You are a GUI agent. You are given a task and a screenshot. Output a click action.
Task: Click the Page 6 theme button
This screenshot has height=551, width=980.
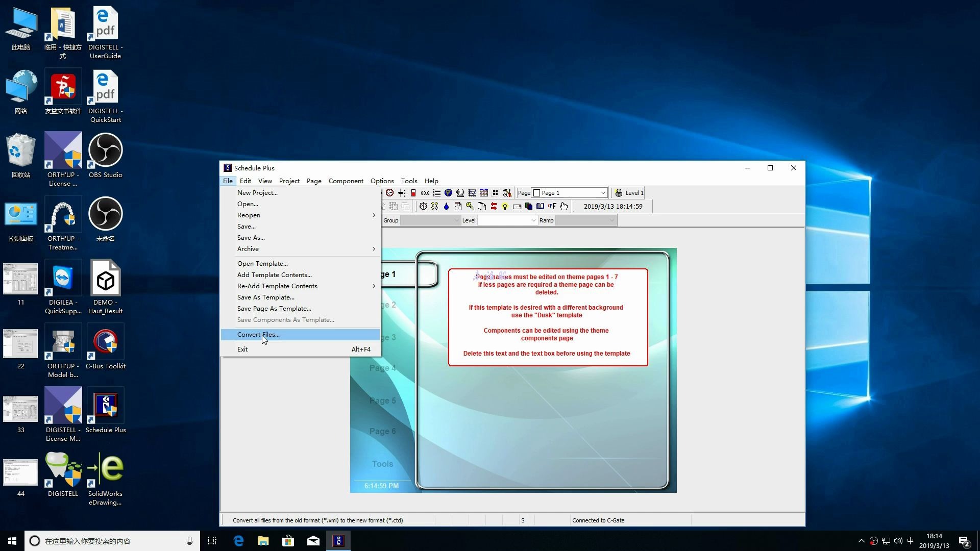383,431
